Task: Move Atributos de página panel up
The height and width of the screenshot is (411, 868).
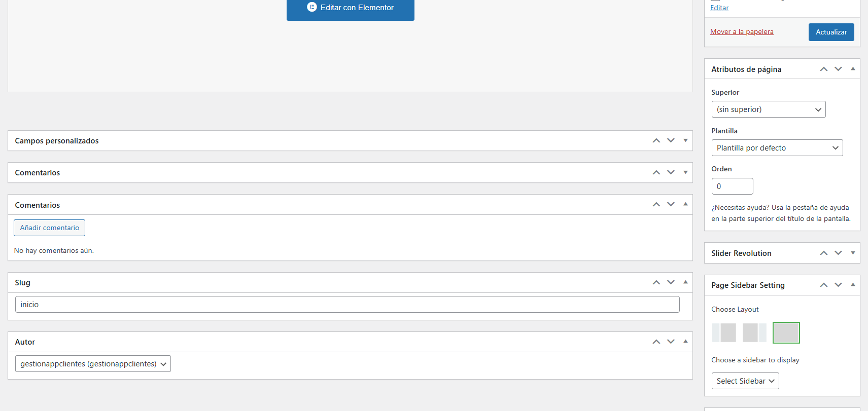Action: click(x=824, y=69)
